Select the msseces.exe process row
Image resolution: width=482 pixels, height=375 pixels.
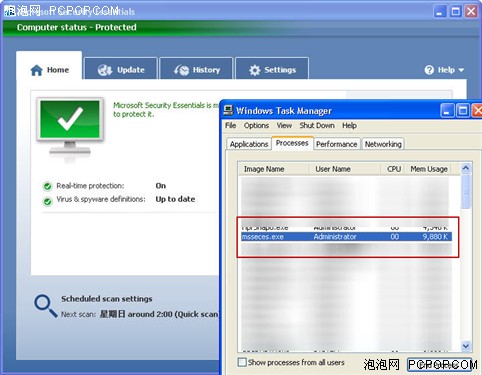coord(346,237)
